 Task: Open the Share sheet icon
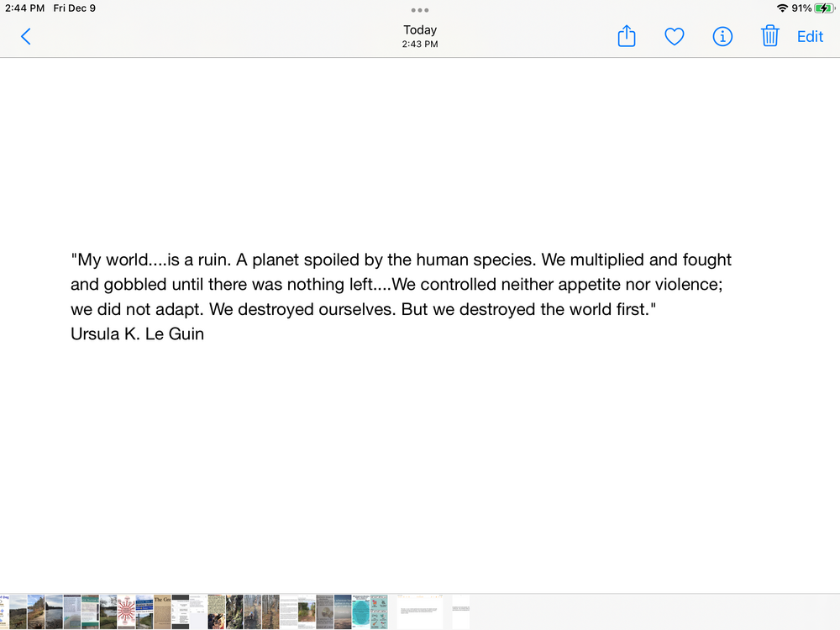click(x=627, y=36)
